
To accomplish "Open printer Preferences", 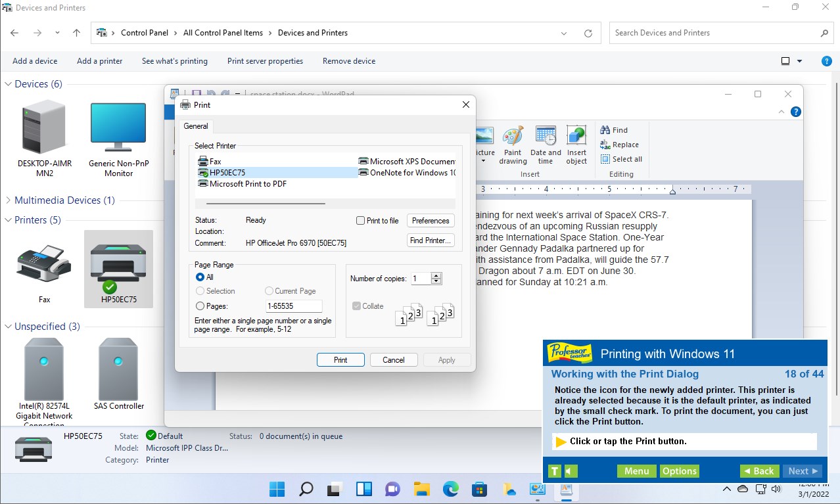I will tap(431, 221).
